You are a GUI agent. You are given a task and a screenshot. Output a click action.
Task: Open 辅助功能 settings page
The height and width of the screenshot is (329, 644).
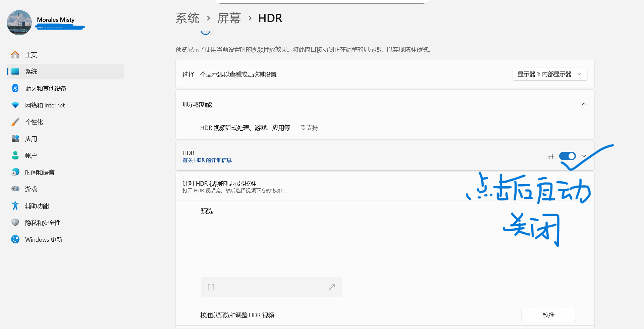(x=65, y=206)
